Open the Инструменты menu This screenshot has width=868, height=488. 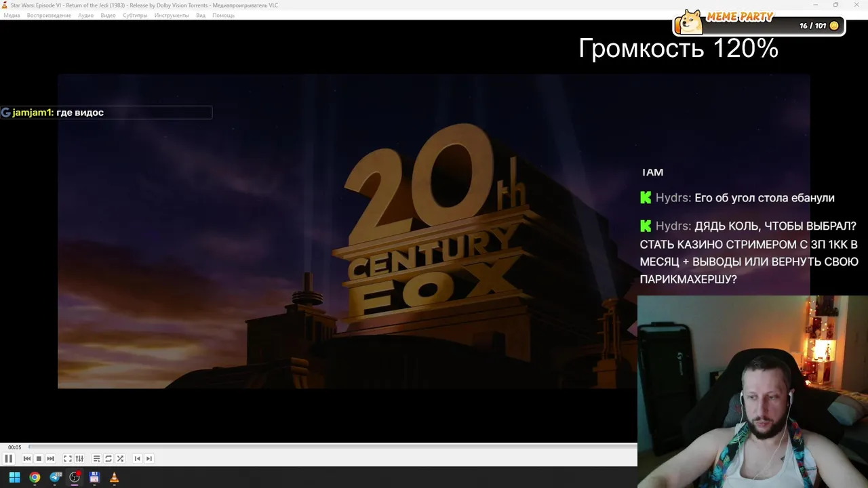click(172, 15)
